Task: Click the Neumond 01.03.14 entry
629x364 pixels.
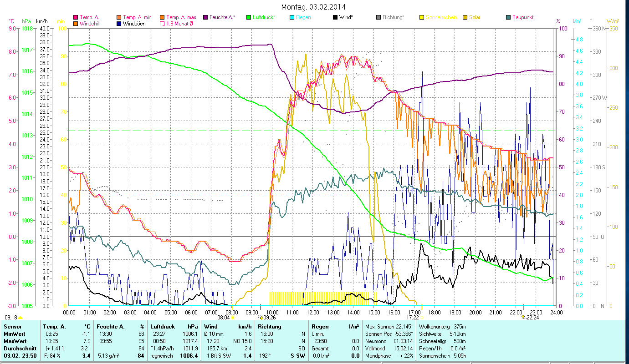Action: (x=389, y=341)
